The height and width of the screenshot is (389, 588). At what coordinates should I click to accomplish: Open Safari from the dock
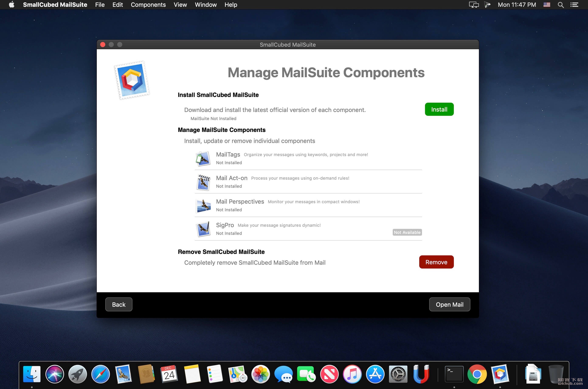(100, 374)
